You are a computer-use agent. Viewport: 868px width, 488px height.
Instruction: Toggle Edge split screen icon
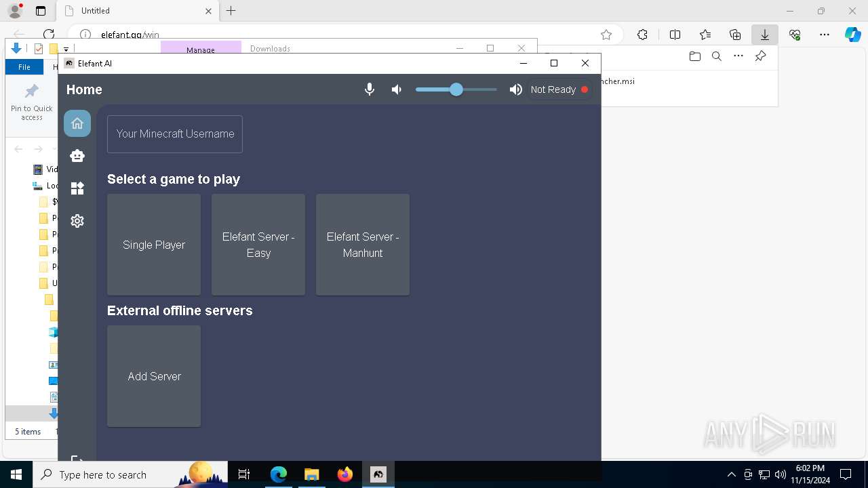[x=675, y=35]
